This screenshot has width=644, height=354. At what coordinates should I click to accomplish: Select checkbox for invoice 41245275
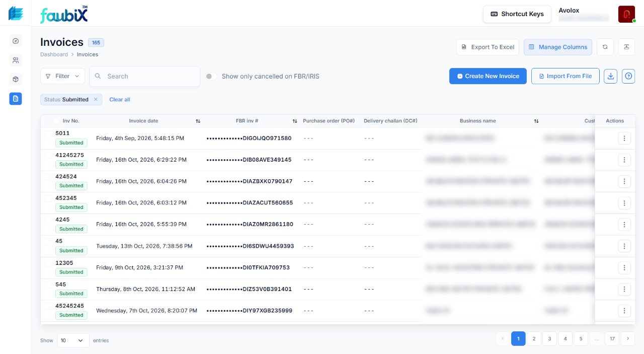[48, 155]
